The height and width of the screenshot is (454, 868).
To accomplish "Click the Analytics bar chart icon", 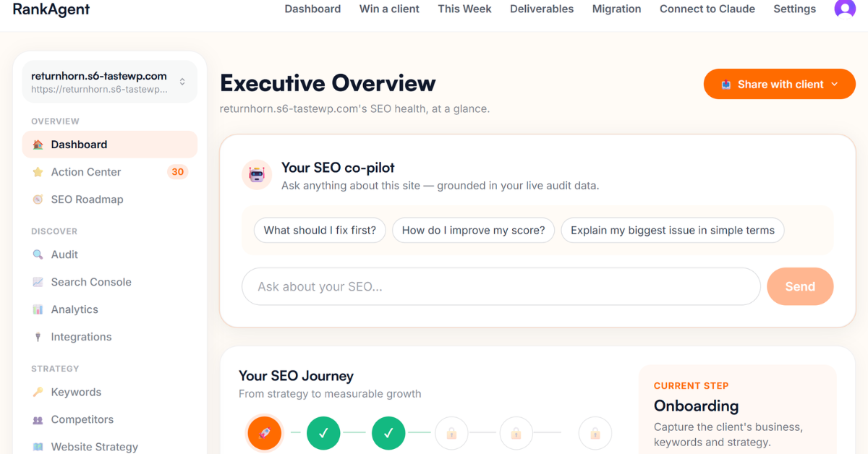I will [x=38, y=309].
